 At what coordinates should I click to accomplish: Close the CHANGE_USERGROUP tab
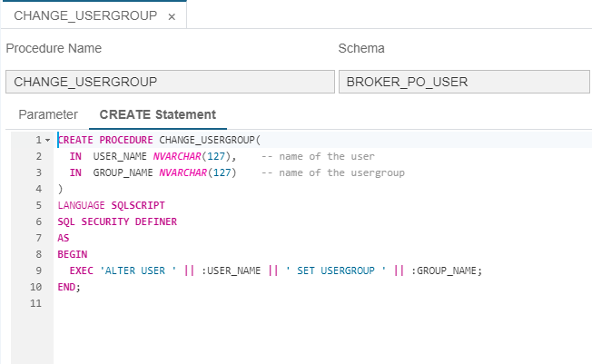[x=172, y=16]
